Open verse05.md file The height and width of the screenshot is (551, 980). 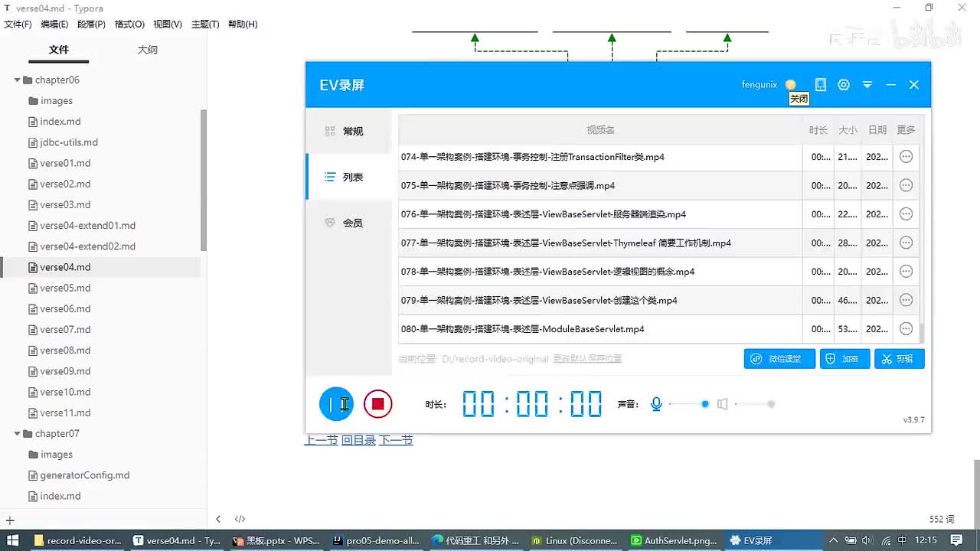[x=65, y=288]
